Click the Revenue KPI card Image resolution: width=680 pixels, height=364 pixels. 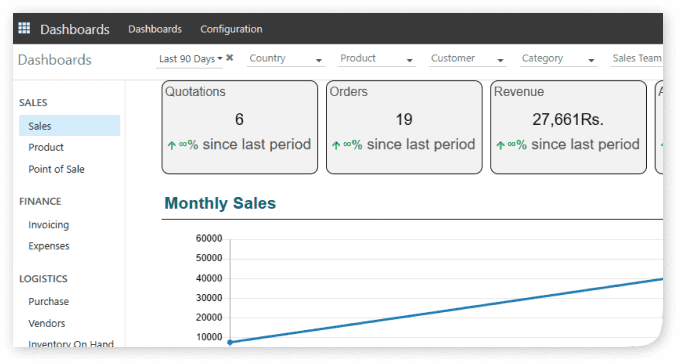click(569, 127)
